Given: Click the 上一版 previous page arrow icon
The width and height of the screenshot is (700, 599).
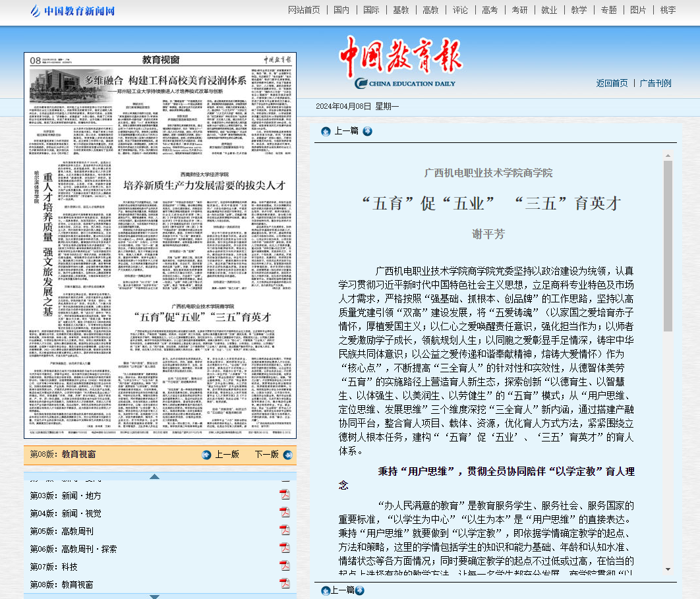Looking at the screenshot, I should click(207, 455).
